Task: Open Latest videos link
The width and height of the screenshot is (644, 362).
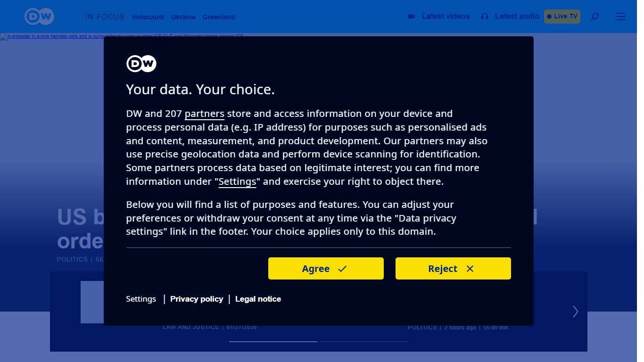Action: click(446, 16)
